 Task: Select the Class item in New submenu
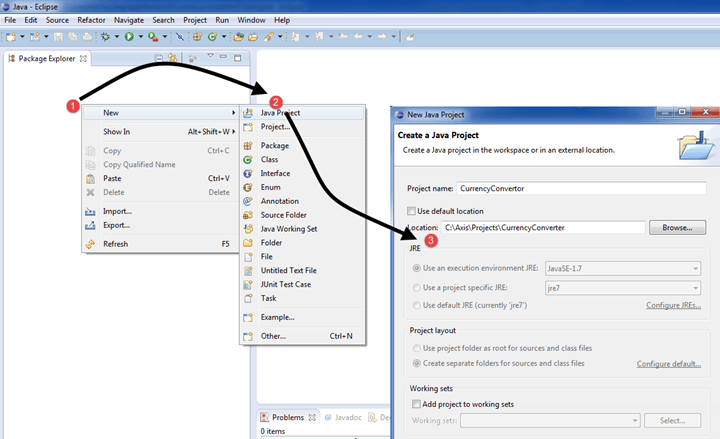(269, 159)
